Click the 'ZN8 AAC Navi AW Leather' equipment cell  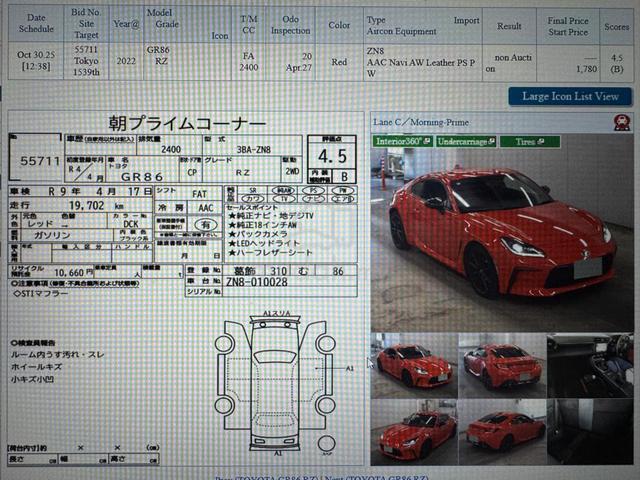(423, 61)
